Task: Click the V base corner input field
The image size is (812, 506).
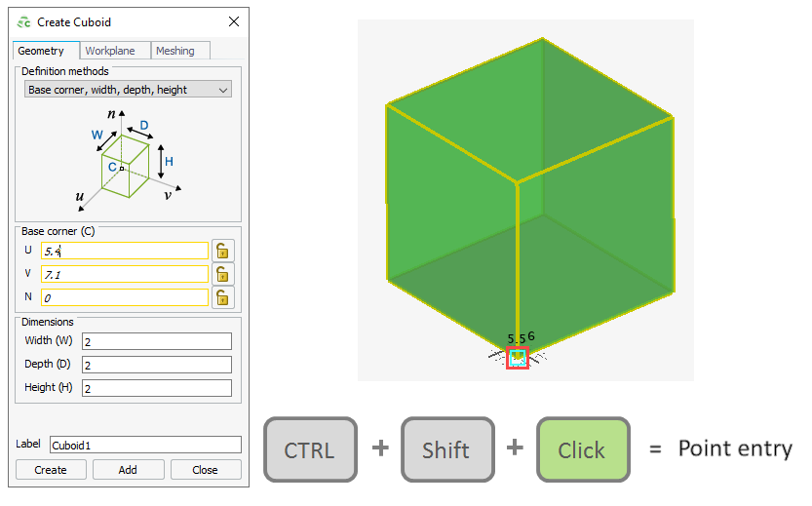Action: 125,274
